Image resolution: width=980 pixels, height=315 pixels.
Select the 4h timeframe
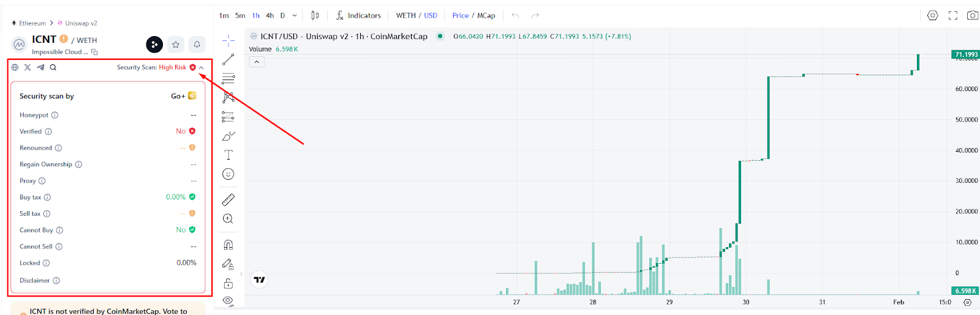270,15
